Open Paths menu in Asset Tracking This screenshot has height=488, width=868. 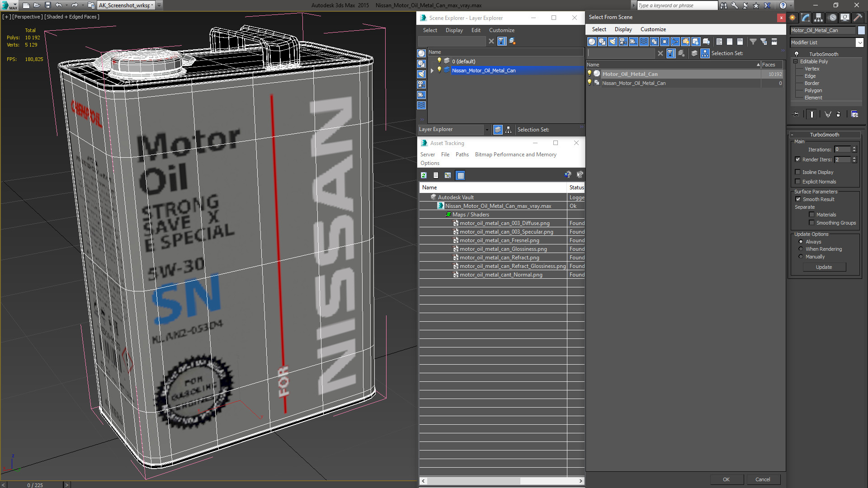[x=462, y=155]
